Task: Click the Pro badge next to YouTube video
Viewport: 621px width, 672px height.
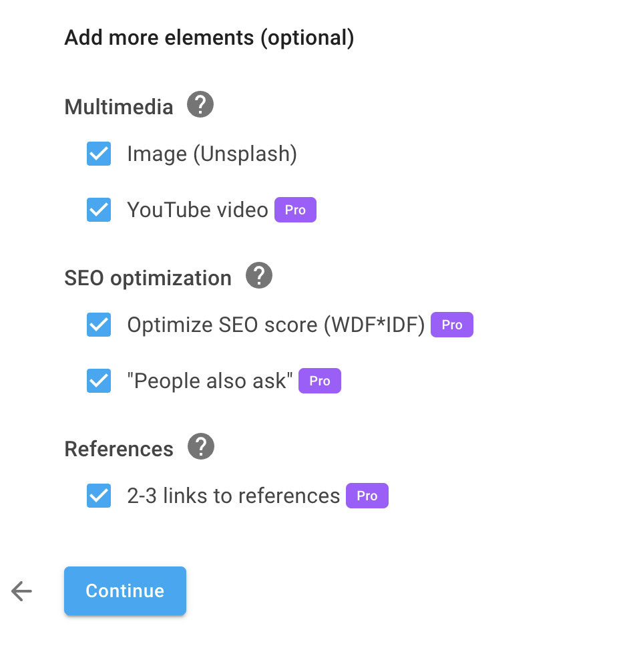Action: (x=295, y=209)
